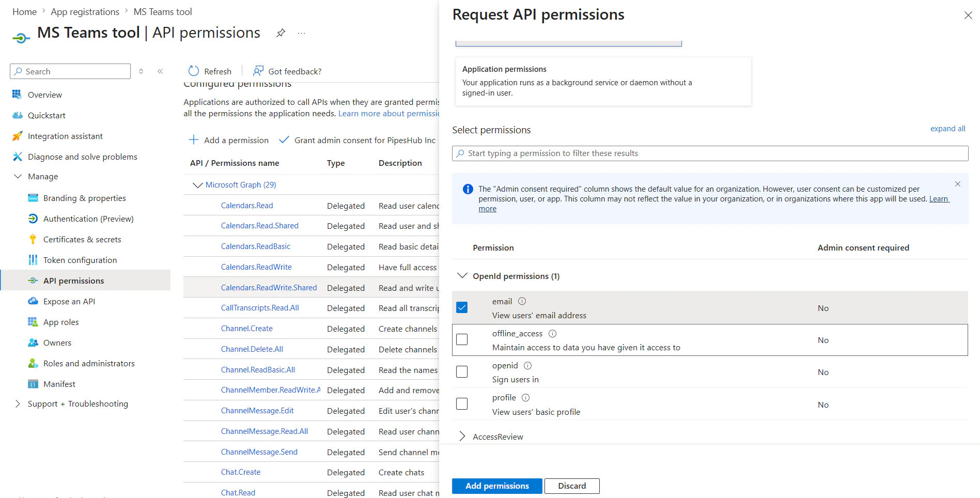Click the expand all link
The width and height of the screenshot is (980, 498).
pyautogui.click(x=947, y=128)
